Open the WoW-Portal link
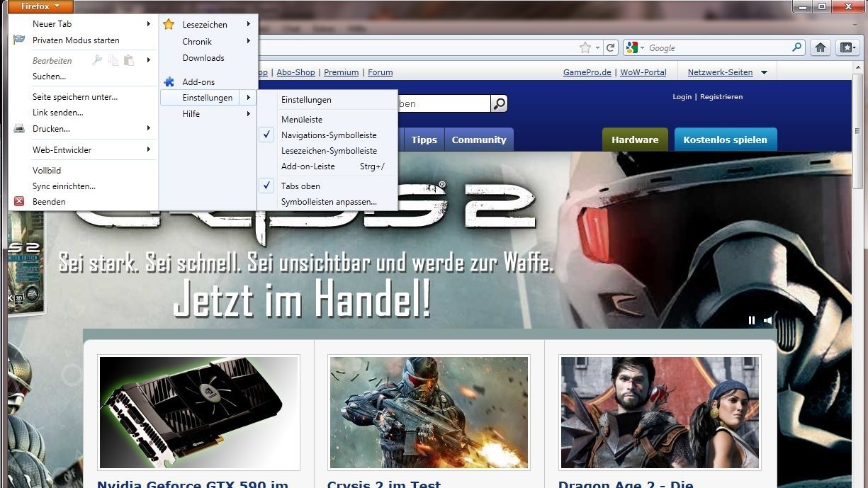Image resolution: width=868 pixels, height=488 pixels. coord(643,72)
